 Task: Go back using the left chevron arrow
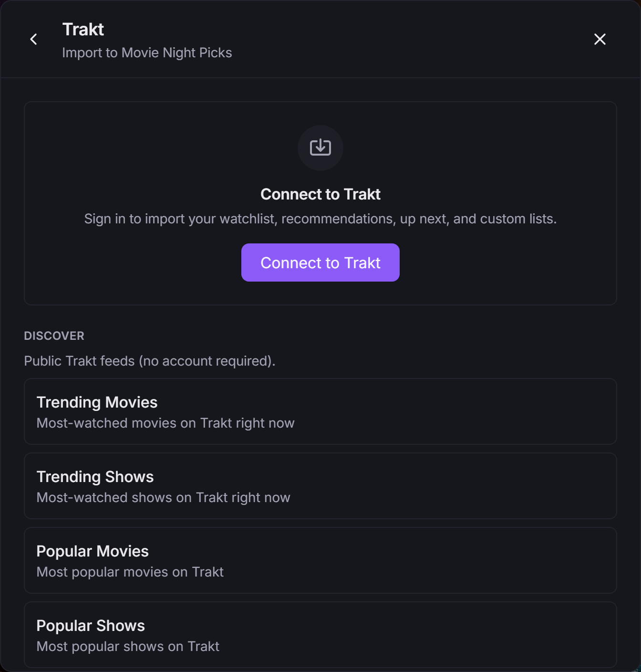pyautogui.click(x=33, y=39)
